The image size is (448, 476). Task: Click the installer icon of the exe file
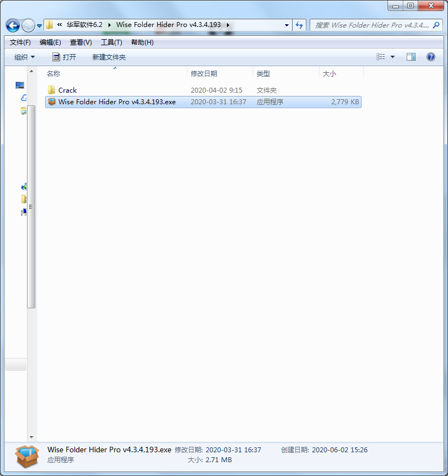point(52,101)
